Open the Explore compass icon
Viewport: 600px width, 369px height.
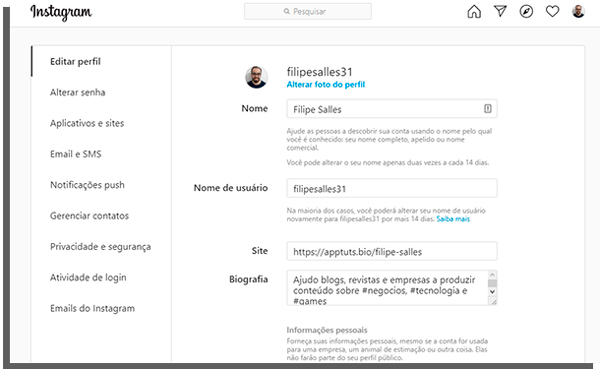pos(526,11)
